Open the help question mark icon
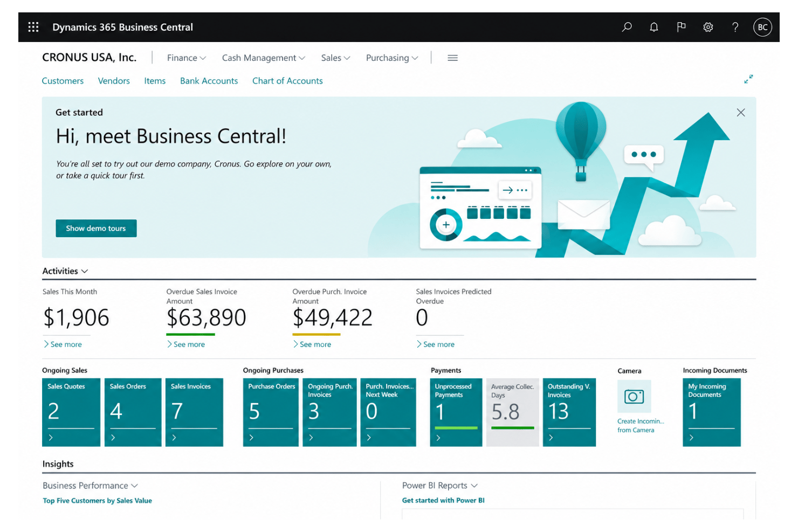 click(735, 27)
